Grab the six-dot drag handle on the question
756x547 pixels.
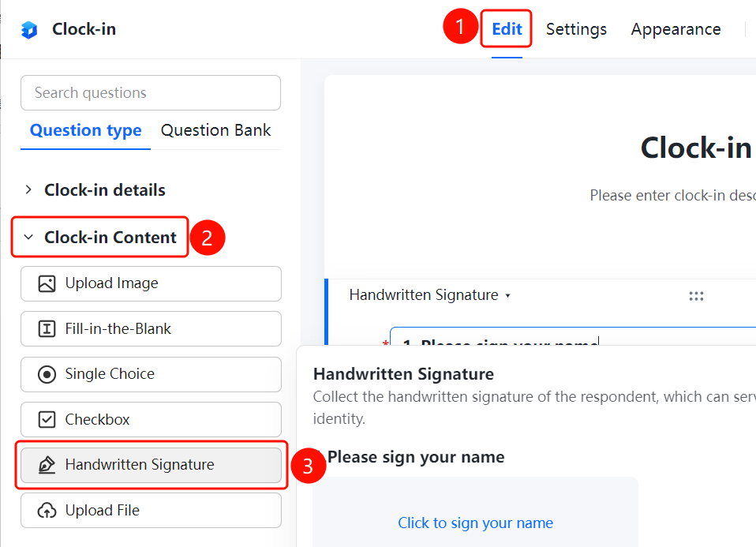point(696,296)
